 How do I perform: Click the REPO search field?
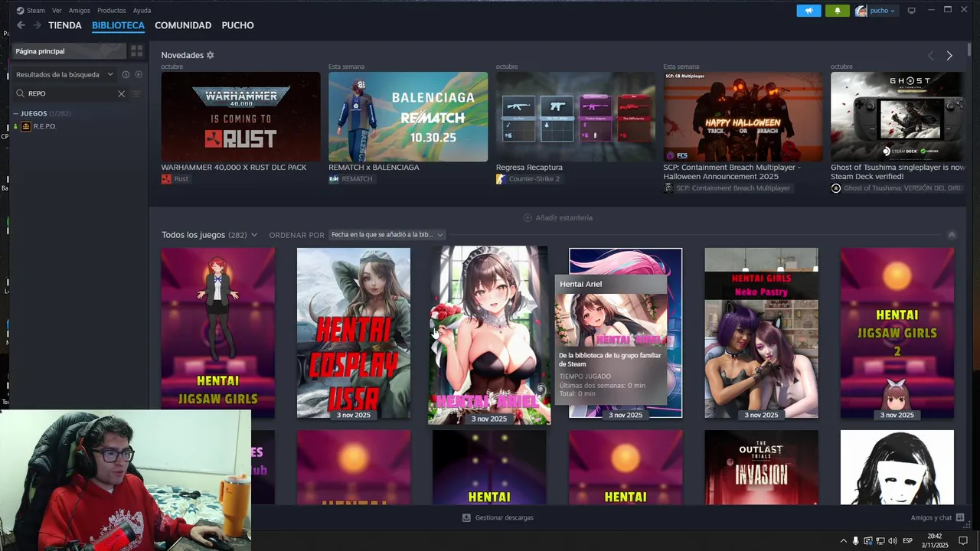71,93
